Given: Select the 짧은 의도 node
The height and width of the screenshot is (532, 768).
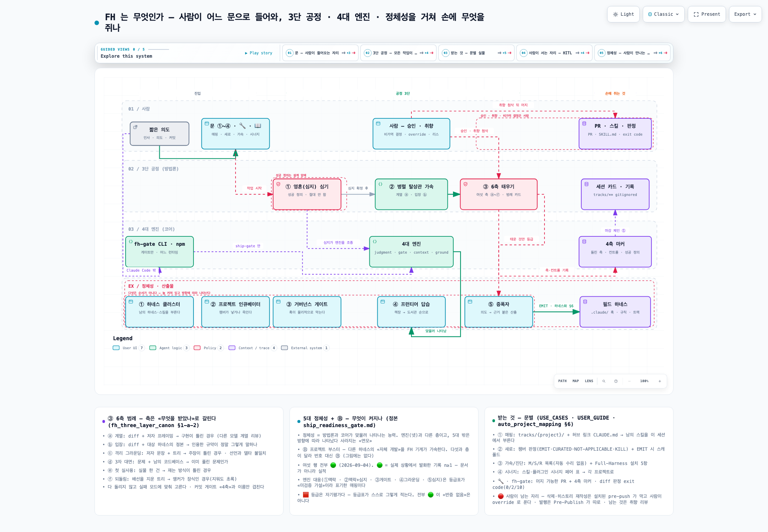Looking at the screenshot, I should 159,133.
